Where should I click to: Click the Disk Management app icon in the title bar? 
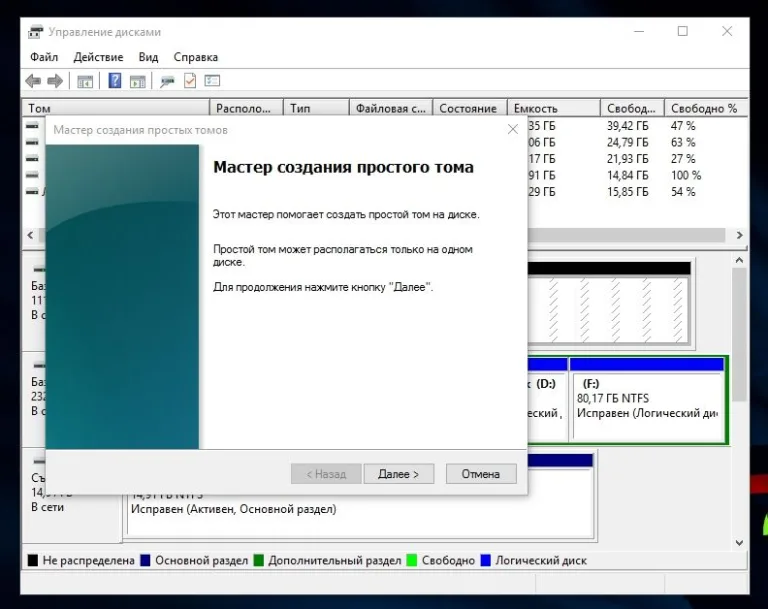(x=35, y=32)
